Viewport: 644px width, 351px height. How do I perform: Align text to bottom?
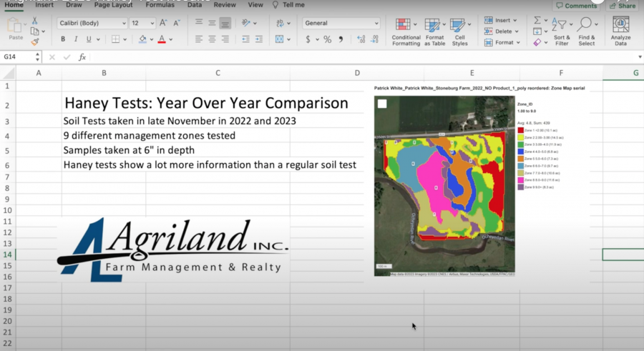[x=225, y=24]
